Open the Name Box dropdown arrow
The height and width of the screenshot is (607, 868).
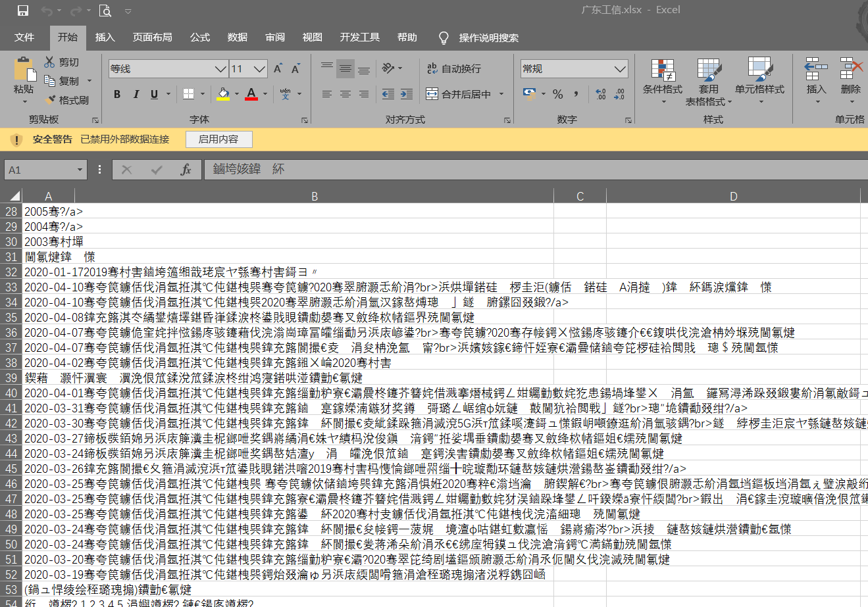click(80, 170)
